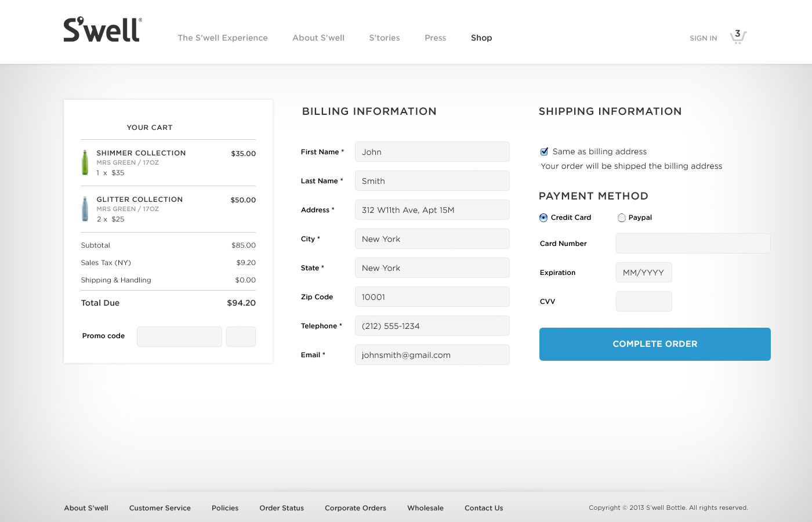Open the Shop tab
The width and height of the screenshot is (812, 522).
pyautogui.click(x=481, y=38)
